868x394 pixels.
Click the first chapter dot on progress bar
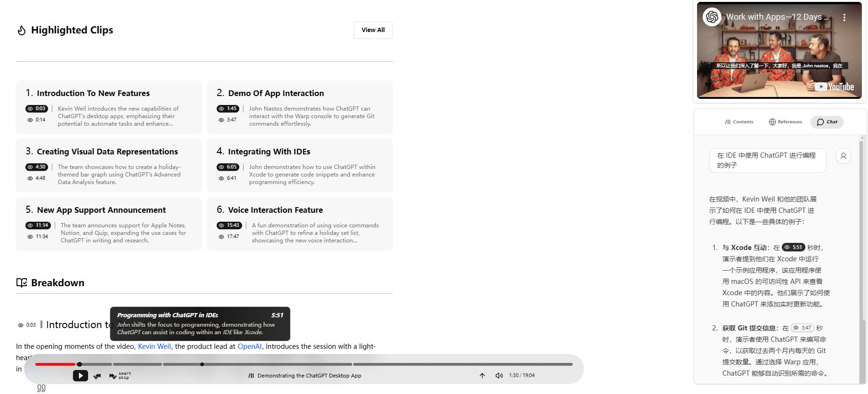click(80, 364)
